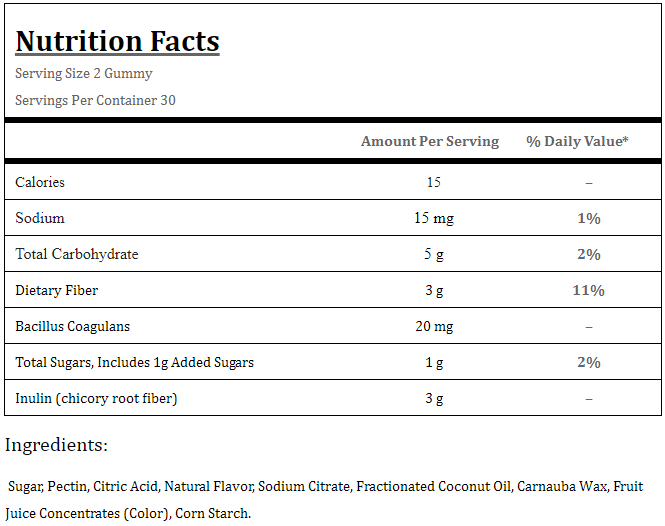Image resolution: width=665 pixels, height=526 pixels.
Task: Select the Calories row label
Action: click(40, 182)
